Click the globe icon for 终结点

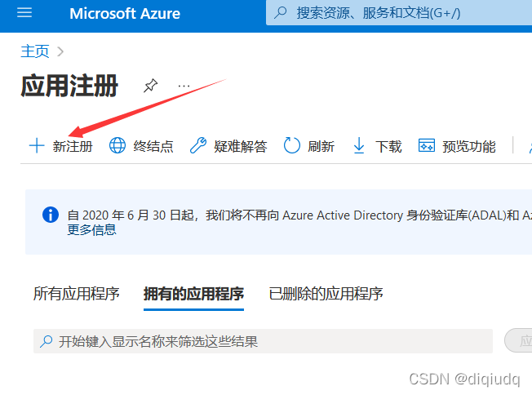point(117,145)
